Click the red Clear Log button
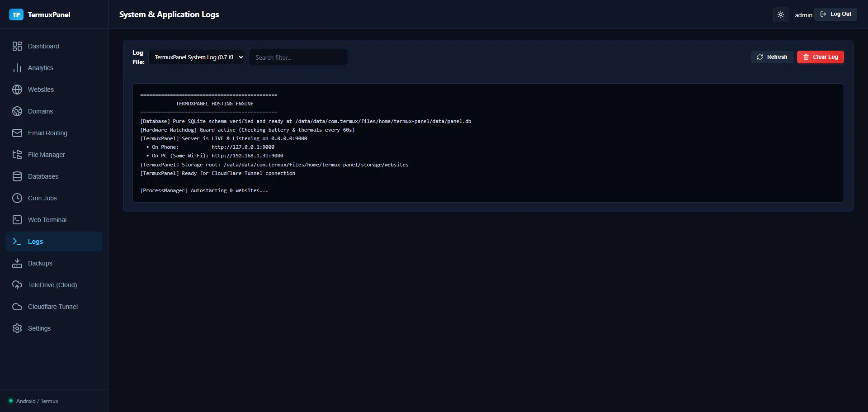868x412 pixels. pyautogui.click(x=820, y=57)
